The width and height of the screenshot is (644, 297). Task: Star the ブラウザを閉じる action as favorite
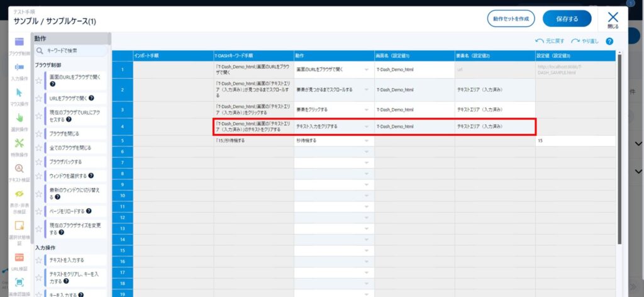click(39, 133)
